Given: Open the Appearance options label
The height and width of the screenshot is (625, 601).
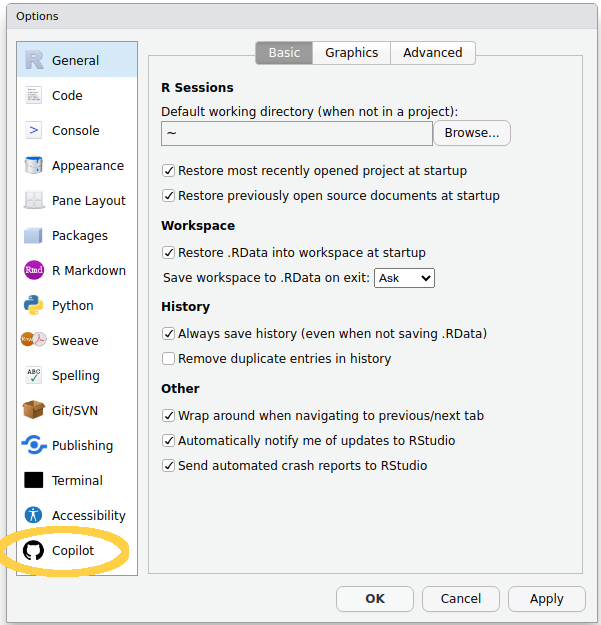Looking at the screenshot, I should (x=88, y=165).
